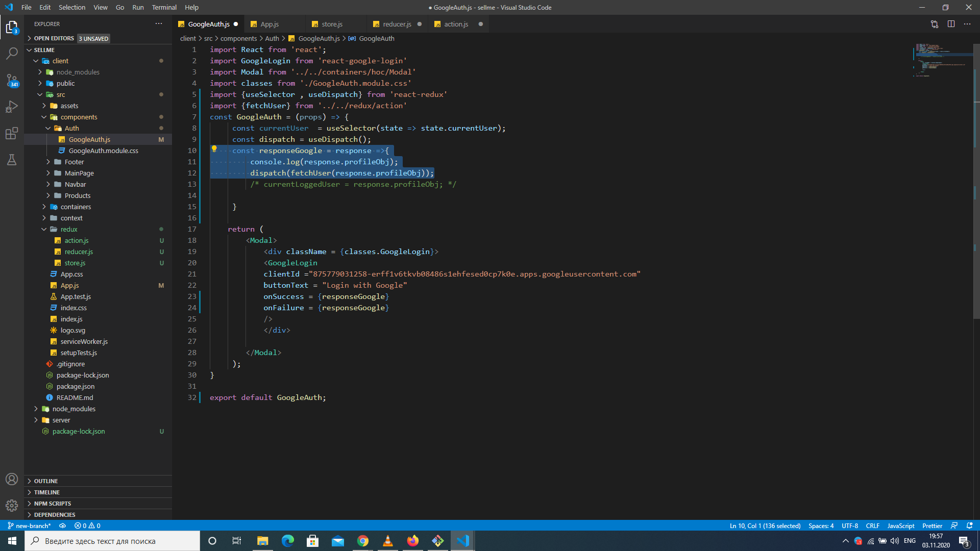Image resolution: width=980 pixels, height=551 pixels.
Task: Open the Selection menu
Action: coord(72,7)
